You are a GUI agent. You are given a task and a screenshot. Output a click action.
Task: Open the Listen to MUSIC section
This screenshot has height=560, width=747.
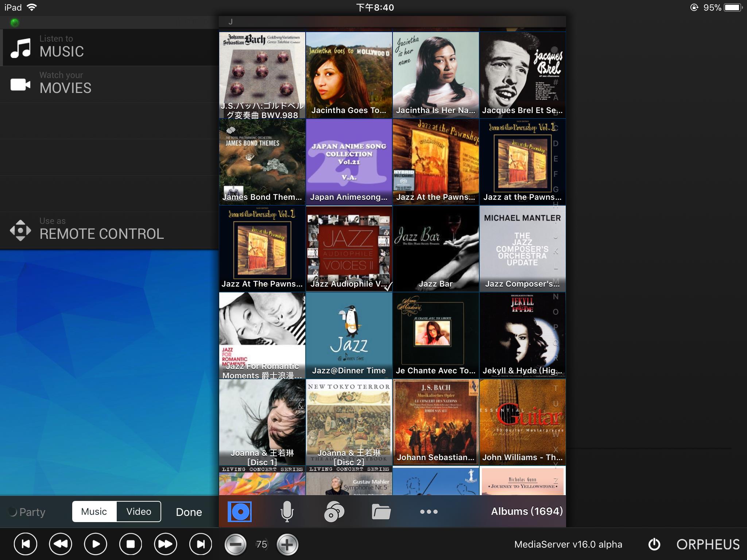109,47
